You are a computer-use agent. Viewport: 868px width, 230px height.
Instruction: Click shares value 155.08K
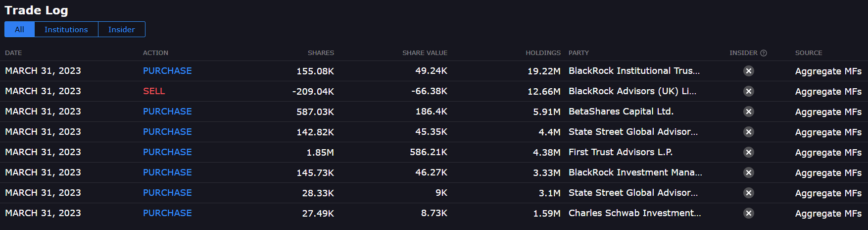click(x=315, y=71)
